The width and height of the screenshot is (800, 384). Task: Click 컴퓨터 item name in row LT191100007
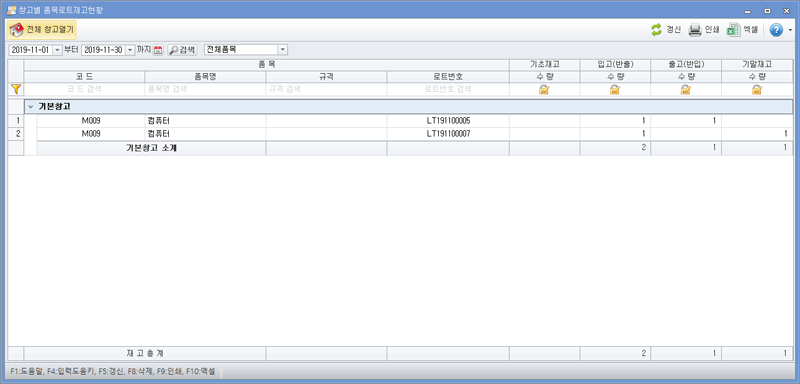click(206, 134)
